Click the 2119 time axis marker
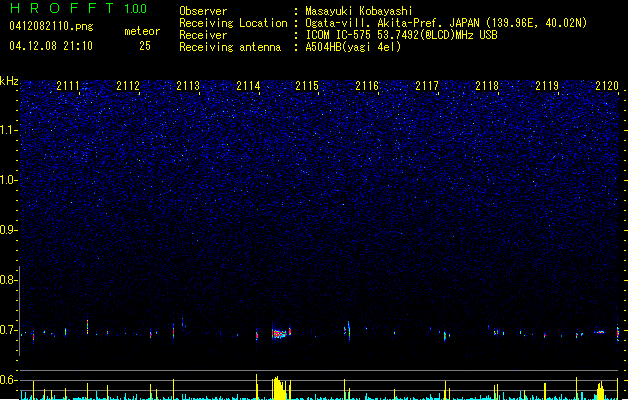This screenshot has height=400, width=629. click(x=547, y=85)
